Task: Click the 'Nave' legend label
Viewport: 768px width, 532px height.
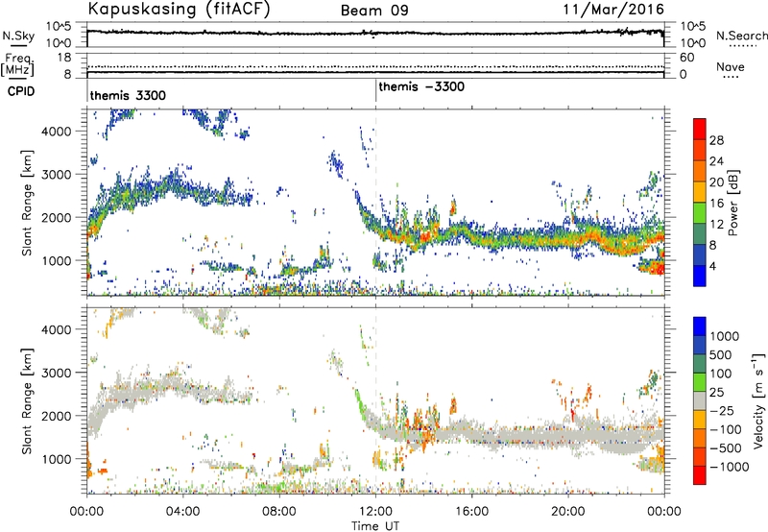Action: [x=731, y=66]
